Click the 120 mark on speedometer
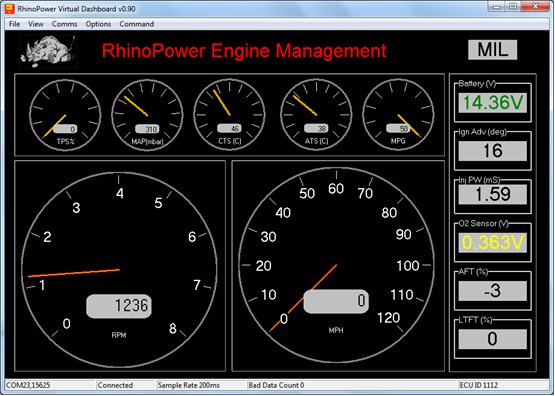Screen dimensions: 555x396 click(389, 318)
